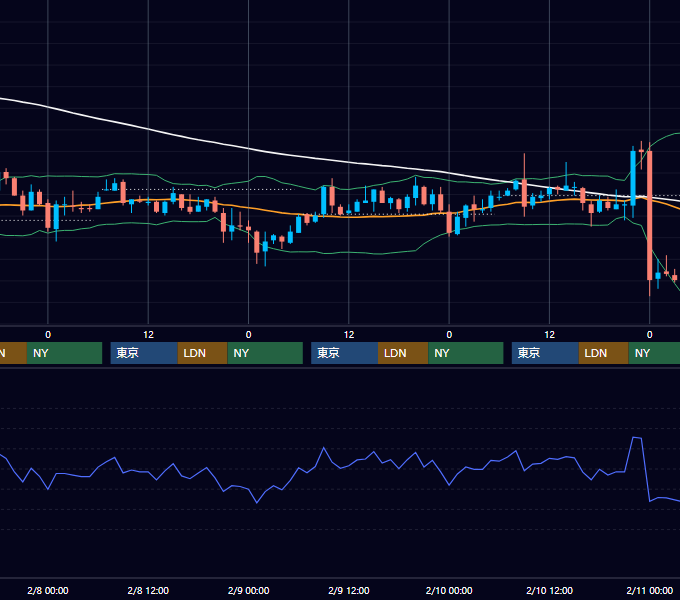Select the LDN session block on 2/10
Image resolution: width=680 pixels, height=600 pixels.
click(604, 353)
